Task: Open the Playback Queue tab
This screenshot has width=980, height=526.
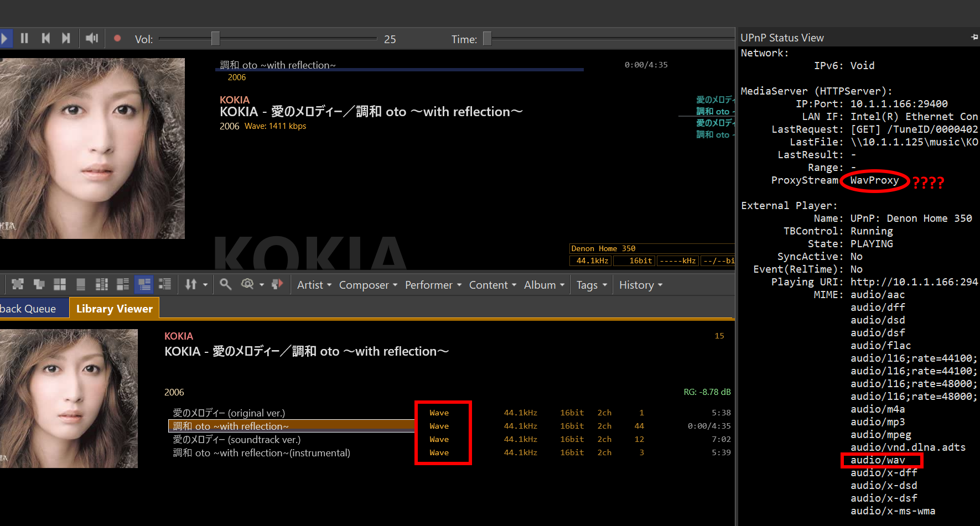Action: tap(29, 309)
